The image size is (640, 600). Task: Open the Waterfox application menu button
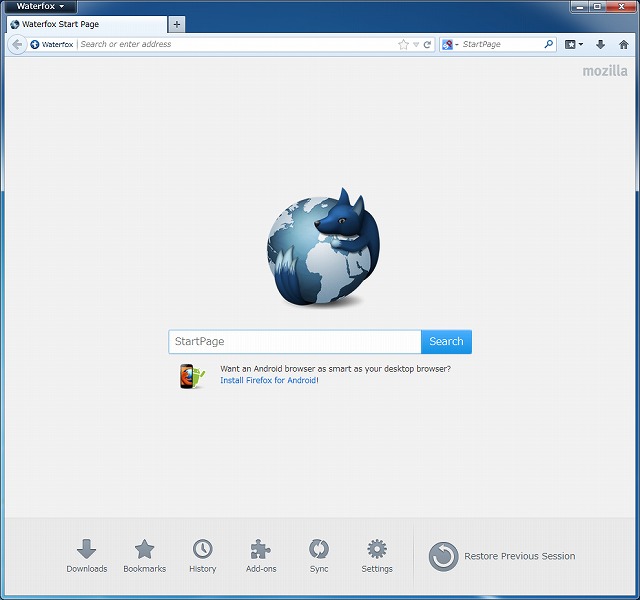[40, 6]
